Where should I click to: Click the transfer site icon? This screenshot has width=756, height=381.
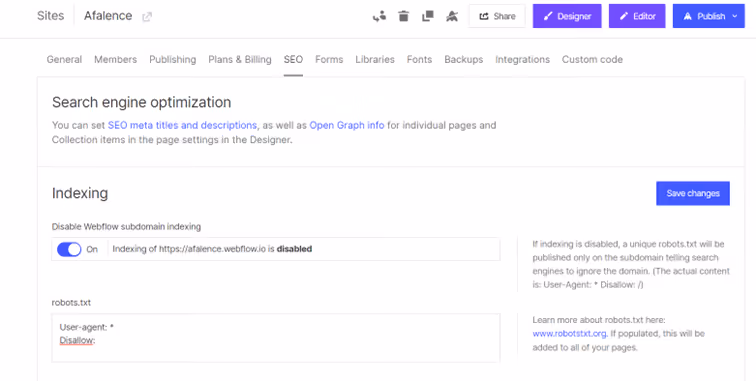(x=379, y=16)
